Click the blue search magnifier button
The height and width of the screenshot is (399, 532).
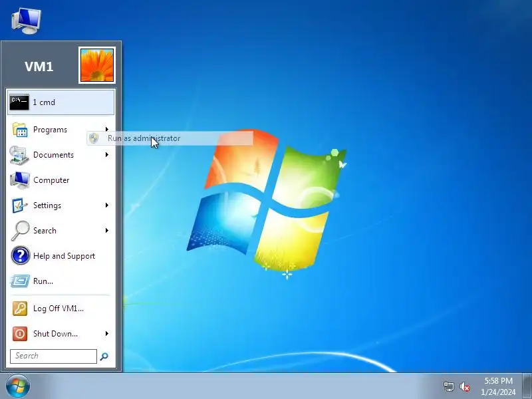(x=104, y=356)
